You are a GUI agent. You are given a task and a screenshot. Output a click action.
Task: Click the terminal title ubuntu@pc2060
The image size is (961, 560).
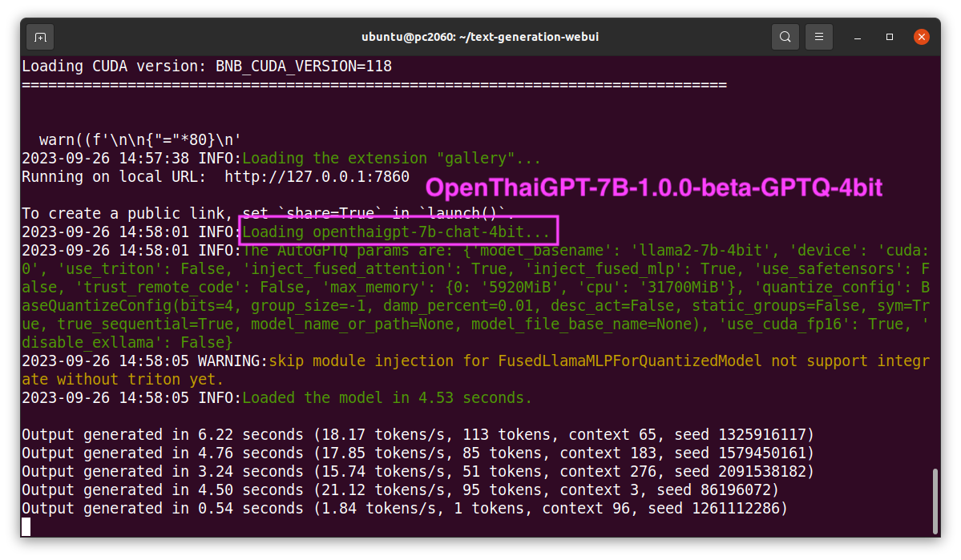coord(480,37)
